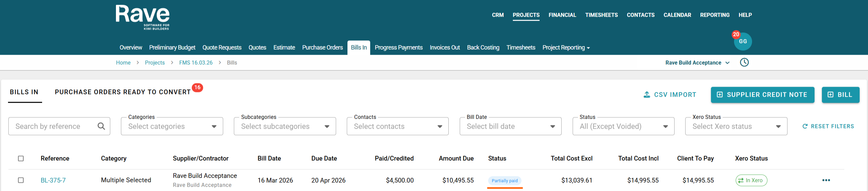This screenshot has width=868, height=191.
Task: Click the search magnifier icon
Action: coord(101,126)
